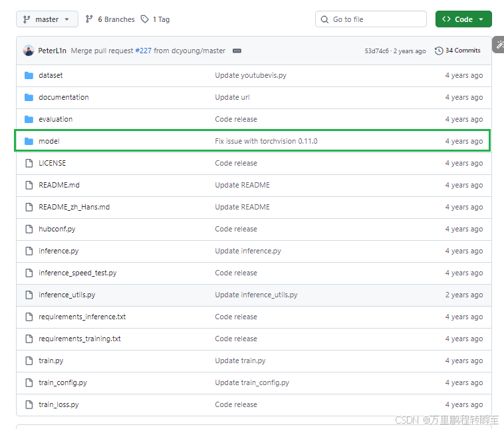Viewport: 504px width, 429px height.
Task: Open 'Update train_config.py' commit message
Action: point(252,382)
